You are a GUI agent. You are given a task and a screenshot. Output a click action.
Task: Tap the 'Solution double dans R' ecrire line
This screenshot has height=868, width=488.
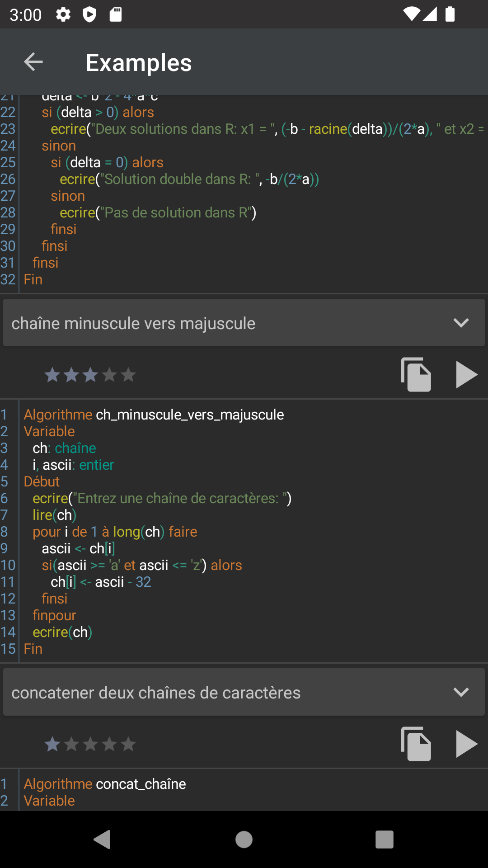(x=189, y=179)
